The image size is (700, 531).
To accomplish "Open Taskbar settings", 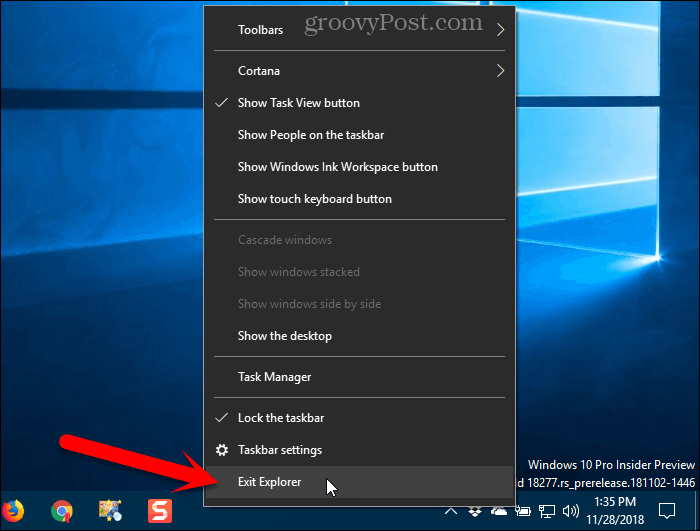I will pyautogui.click(x=359, y=450).
